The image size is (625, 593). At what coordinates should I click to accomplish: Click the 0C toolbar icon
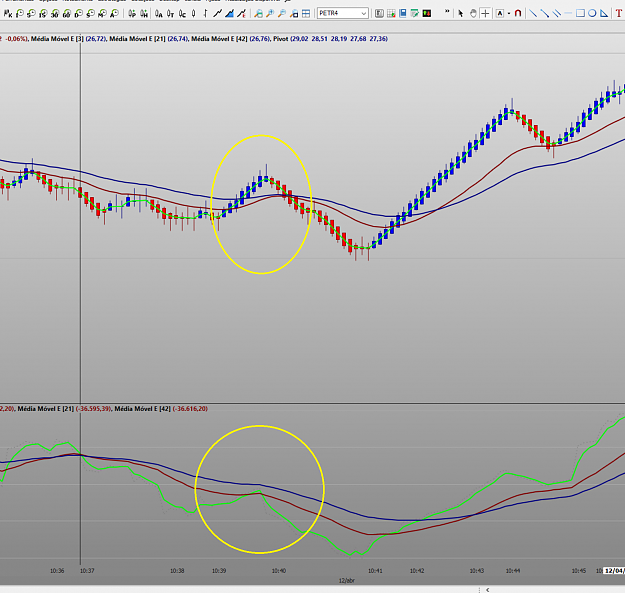(x=182, y=14)
